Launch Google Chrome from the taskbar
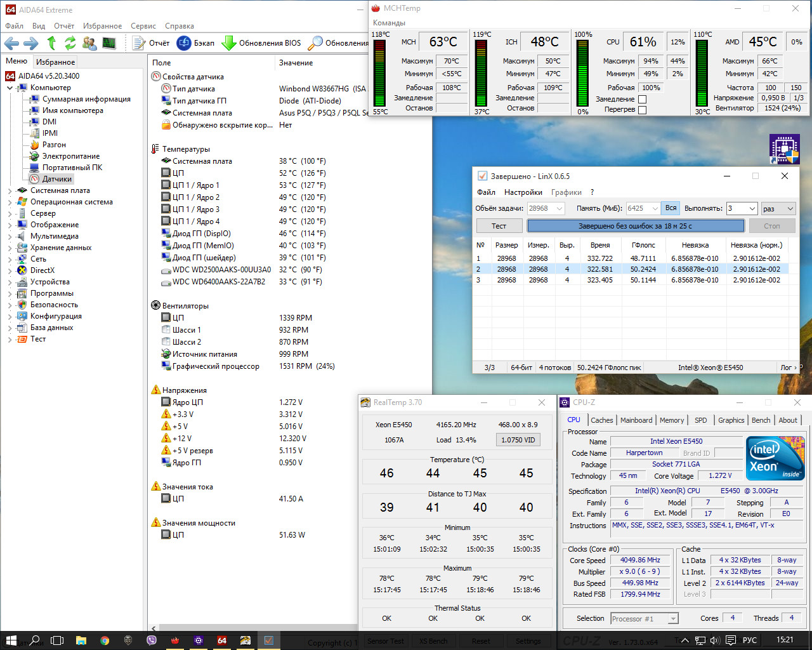 coord(105,640)
